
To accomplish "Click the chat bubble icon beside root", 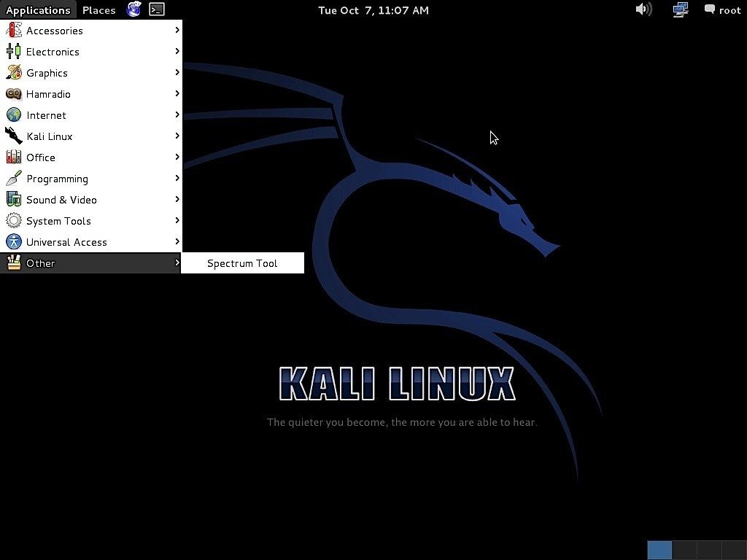I will coord(708,9).
